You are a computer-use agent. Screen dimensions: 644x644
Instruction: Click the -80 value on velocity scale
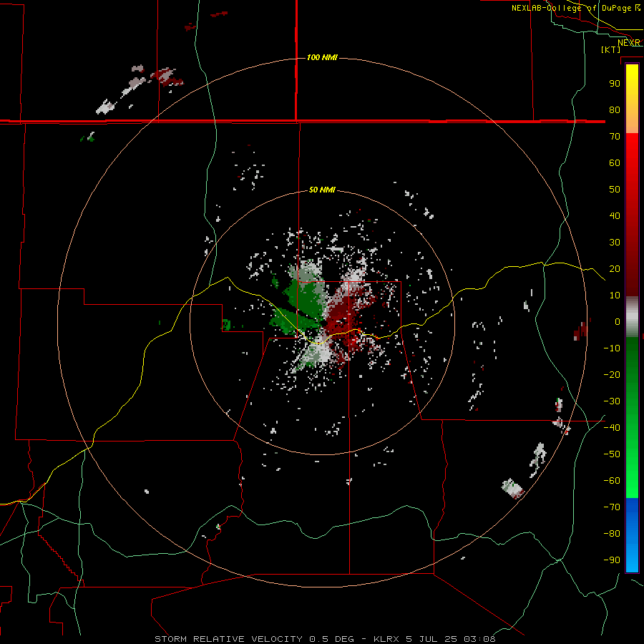pyautogui.click(x=612, y=534)
